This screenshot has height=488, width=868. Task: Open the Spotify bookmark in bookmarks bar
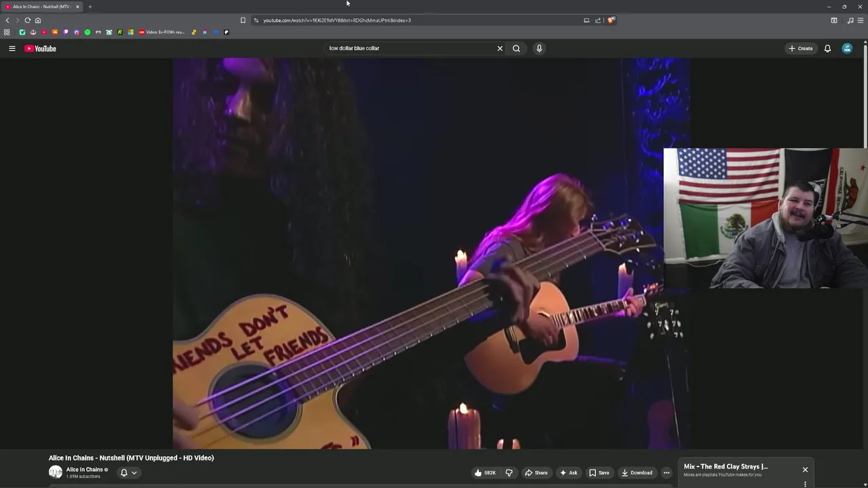pos(87,32)
